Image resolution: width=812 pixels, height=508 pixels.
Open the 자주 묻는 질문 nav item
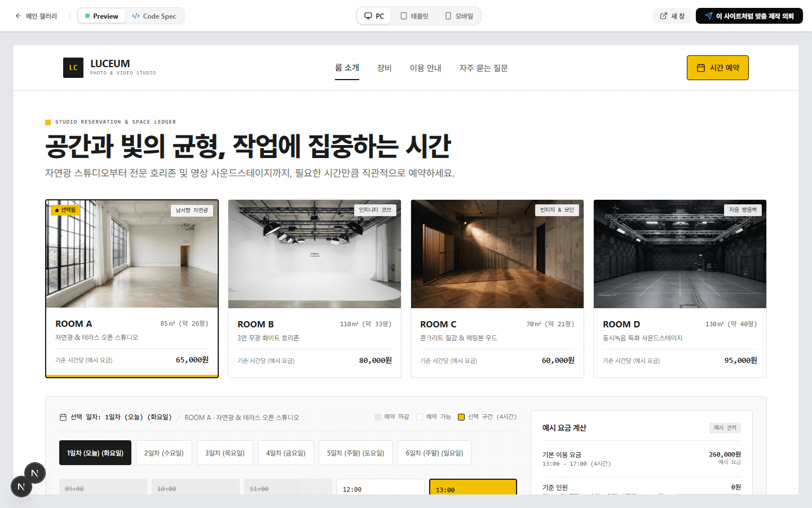(484, 68)
